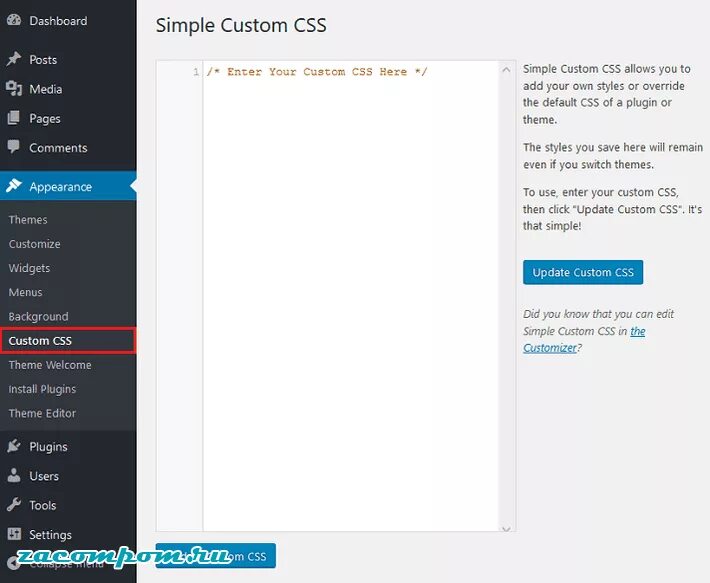Select Custom CSS submenu item
710x583 pixels.
coord(68,340)
